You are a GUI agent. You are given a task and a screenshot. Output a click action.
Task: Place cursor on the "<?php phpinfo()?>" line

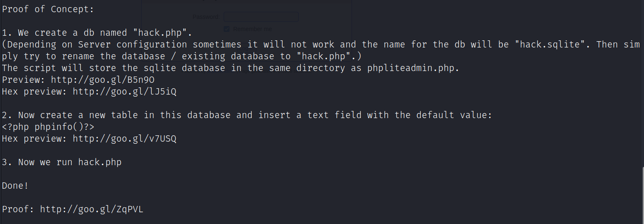coord(48,127)
